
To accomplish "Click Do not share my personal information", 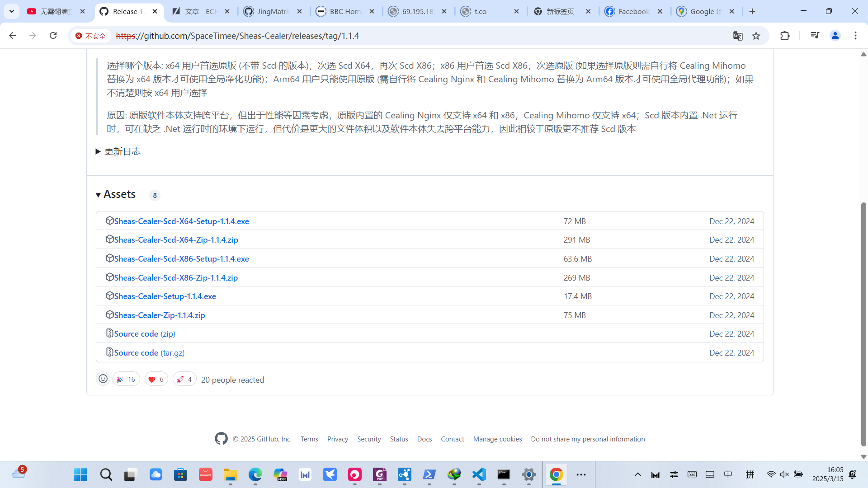I will [588, 439].
